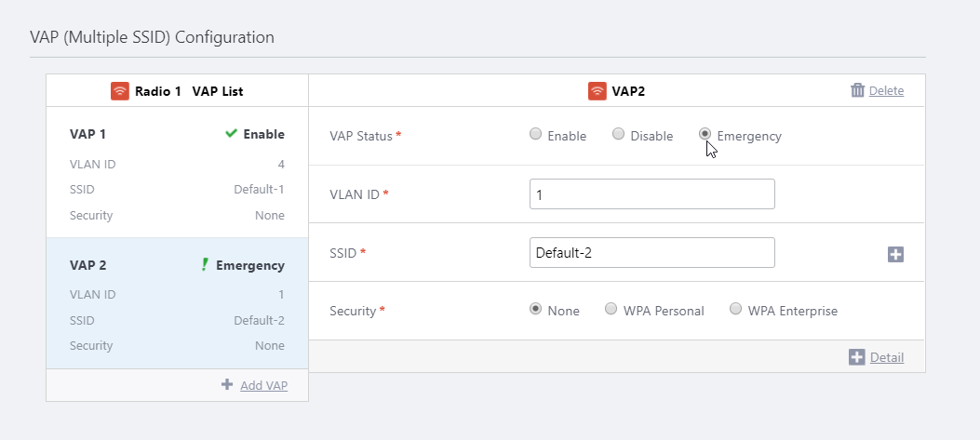Image resolution: width=980 pixels, height=440 pixels.
Task: Choose the Emergency VAP status radio
Action: click(705, 134)
